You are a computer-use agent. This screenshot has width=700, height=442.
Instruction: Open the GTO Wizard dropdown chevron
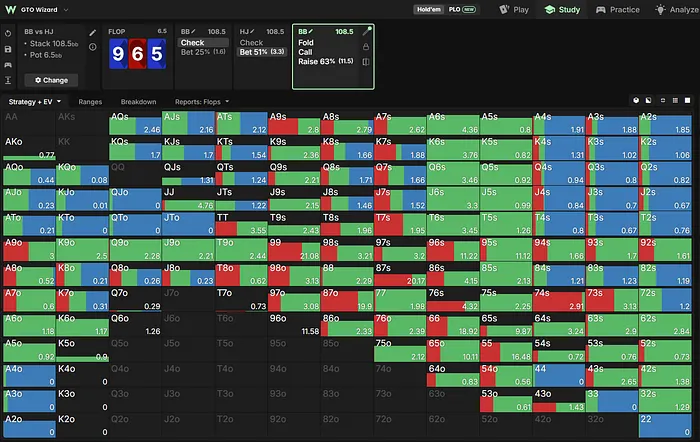click(x=66, y=9)
